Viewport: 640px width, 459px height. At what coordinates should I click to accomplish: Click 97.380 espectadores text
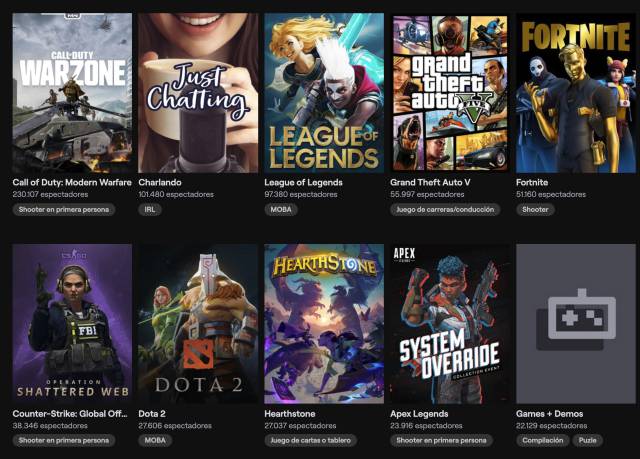(301, 194)
